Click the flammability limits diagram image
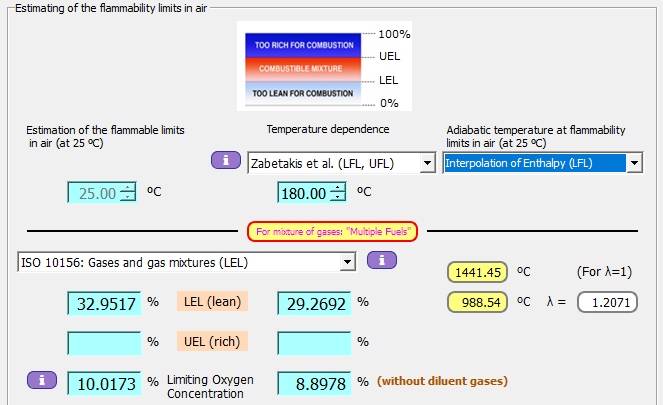The width and height of the screenshot is (663, 405). pyautogui.click(x=304, y=68)
